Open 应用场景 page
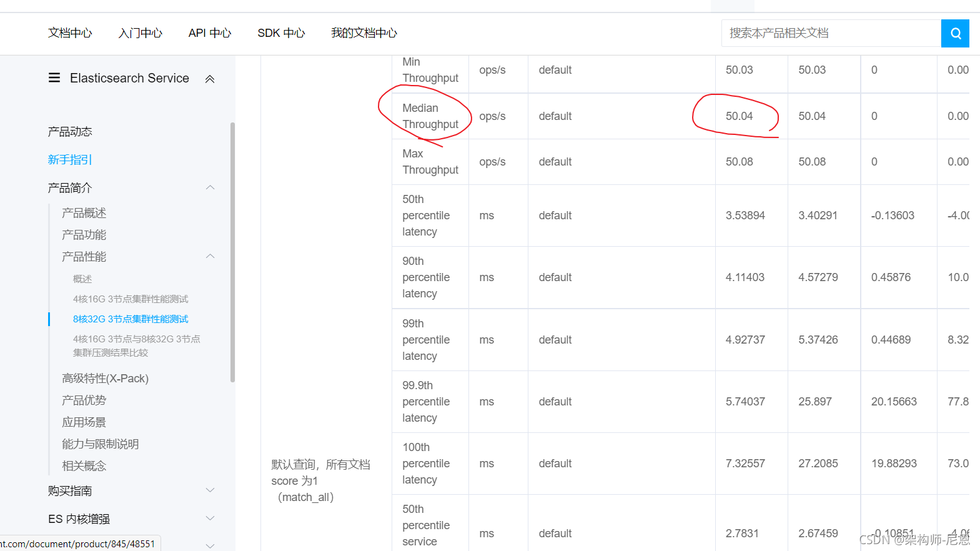This screenshot has height=551, width=980. click(x=84, y=422)
